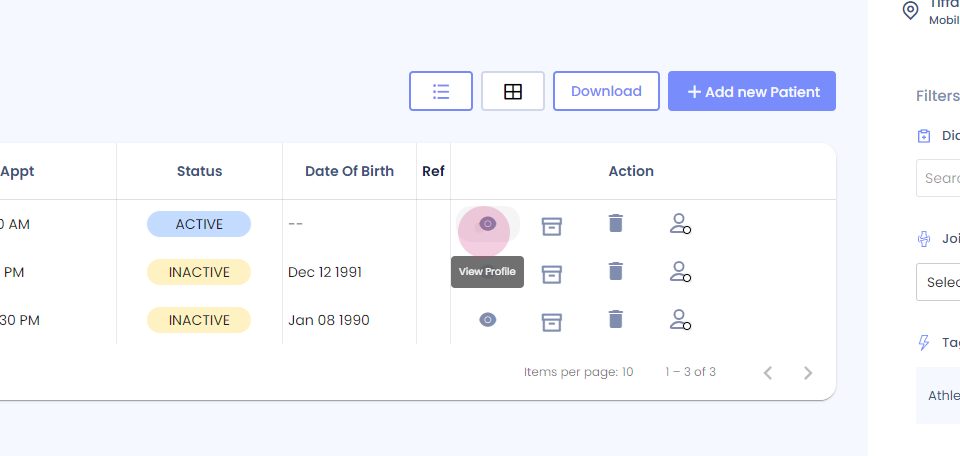Sort by Date Of Birth column header
960x456 pixels.
350,171
